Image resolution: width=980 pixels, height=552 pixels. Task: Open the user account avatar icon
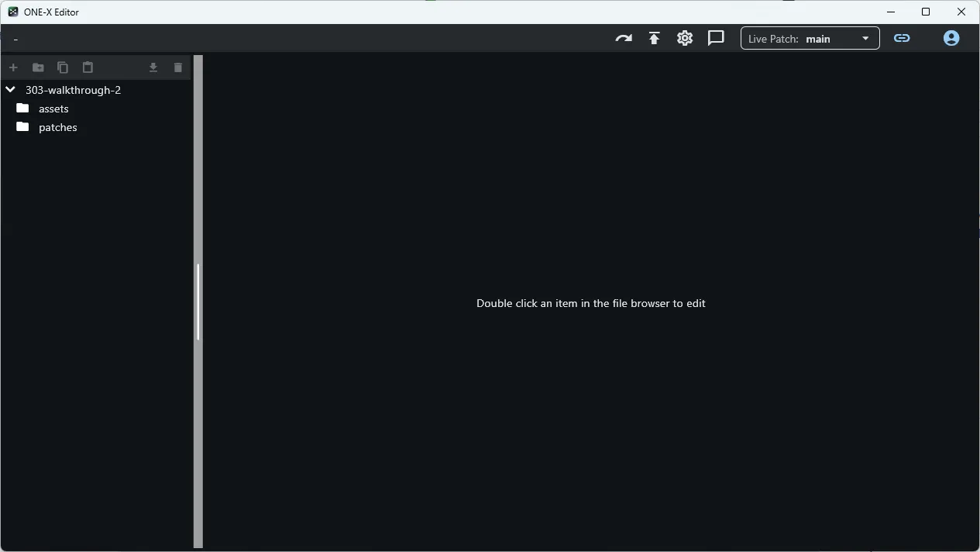coord(951,38)
